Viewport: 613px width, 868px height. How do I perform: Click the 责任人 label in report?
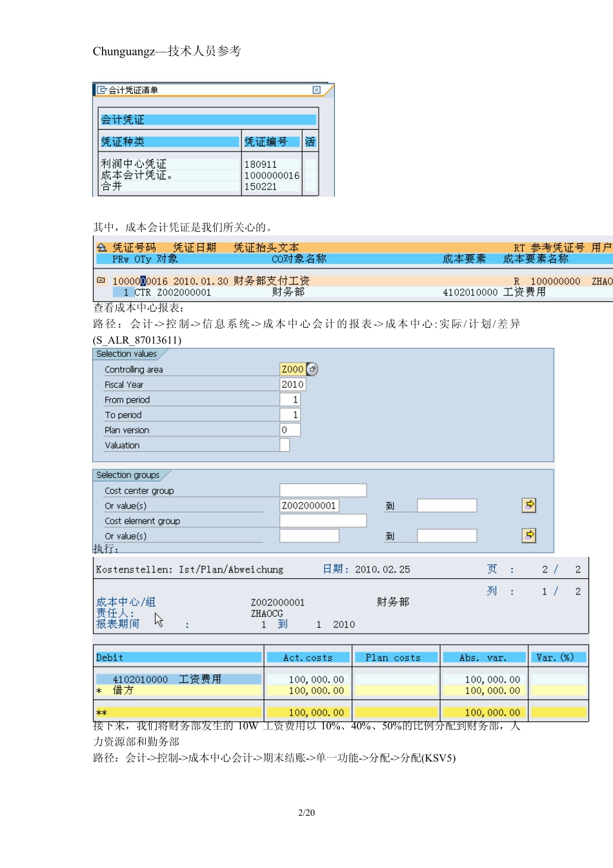click(x=115, y=613)
